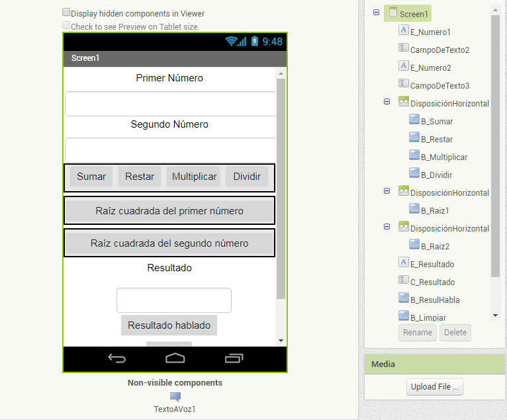
Task: Click the C_Resultado textbox icon
Action: pyautogui.click(x=403, y=280)
